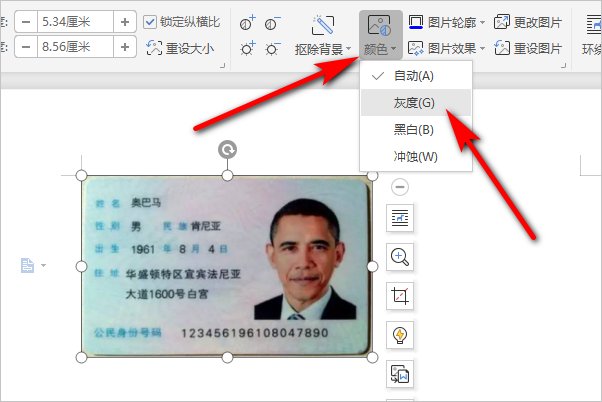This screenshot has height=402, width=602.
Task: Open picture group dialog launcher
Action: pos(563,66)
